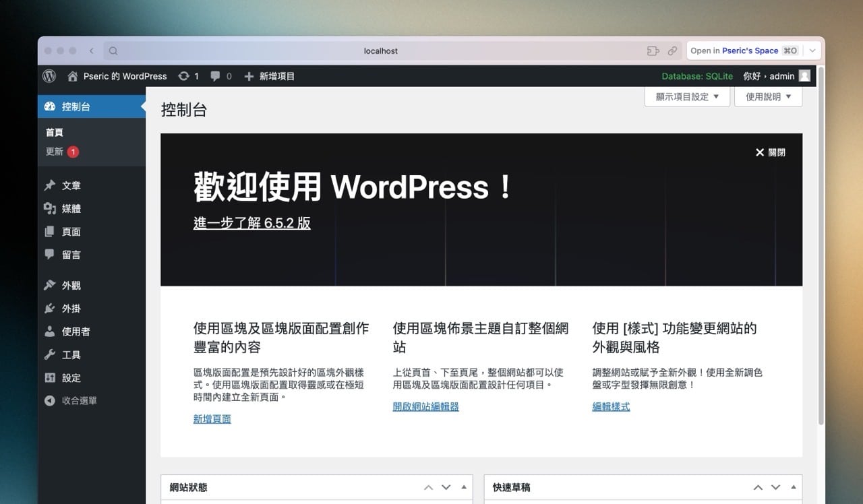Open dropdown arrow next to Open in Pseric's Space
863x504 pixels.
click(812, 51)
